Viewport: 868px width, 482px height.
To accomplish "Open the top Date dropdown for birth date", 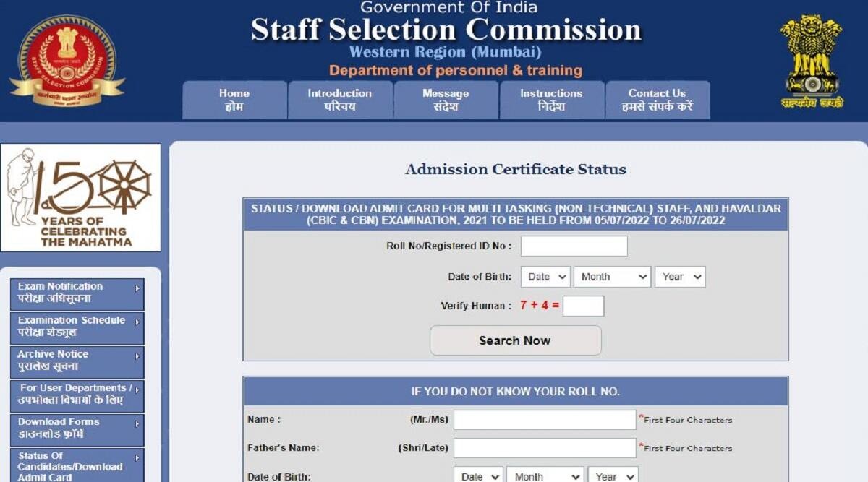I will [545, 277].
